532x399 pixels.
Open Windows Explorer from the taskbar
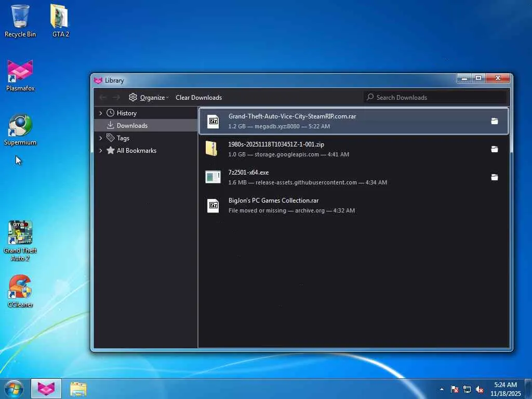[78, 389]
